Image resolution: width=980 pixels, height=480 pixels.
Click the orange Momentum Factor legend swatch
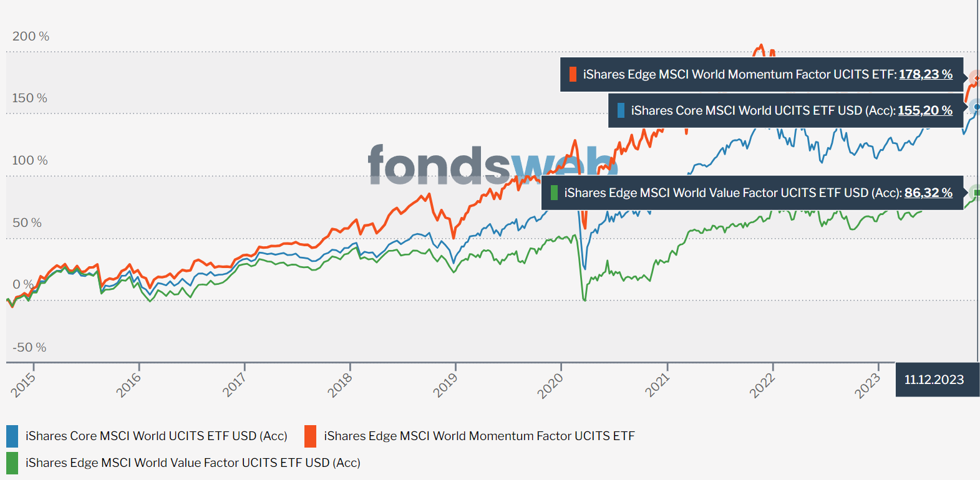[x=310, y=436]
